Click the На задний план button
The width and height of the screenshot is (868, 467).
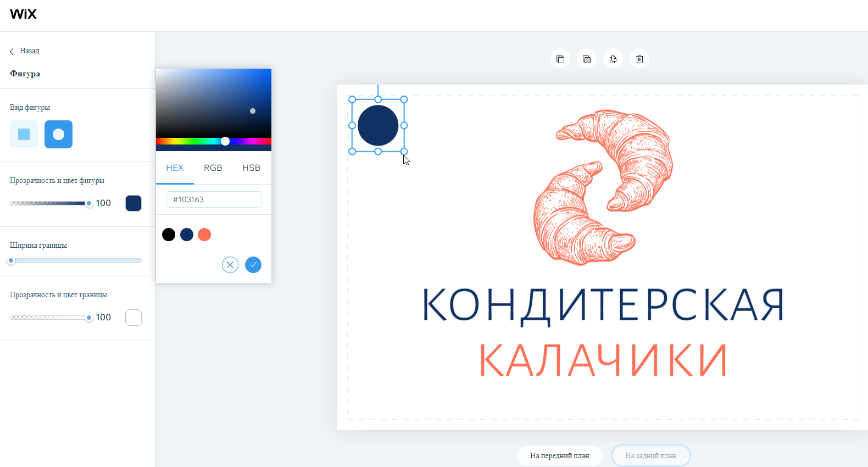pos(651,455)
